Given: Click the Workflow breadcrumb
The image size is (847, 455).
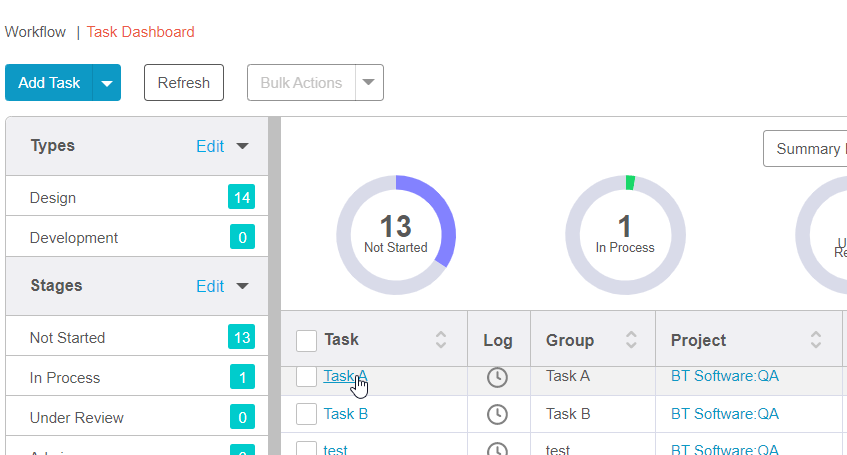Looking at the screenshot, I should [x=35, y=32].
